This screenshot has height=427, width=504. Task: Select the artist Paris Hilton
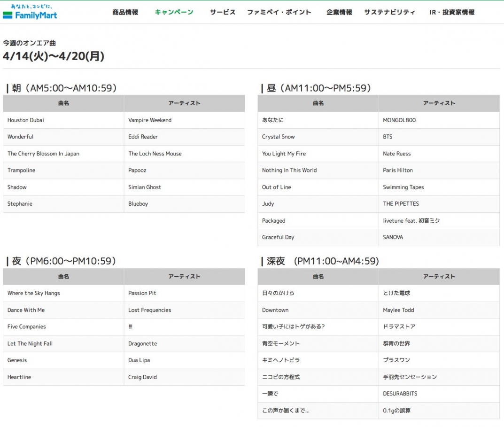pyautogui.click(x=398, y=171)
